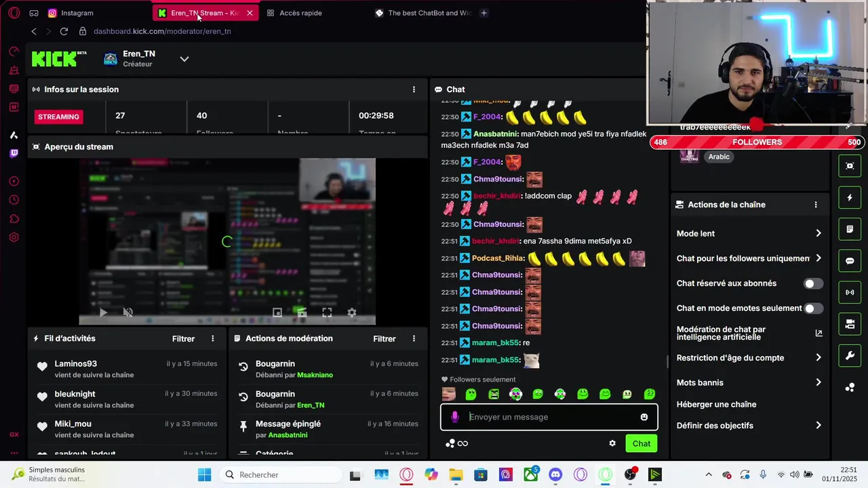The height and width of the screenshot is (488, 868).
Task: Open the emoji picker in message box
Action: point(644,417)
